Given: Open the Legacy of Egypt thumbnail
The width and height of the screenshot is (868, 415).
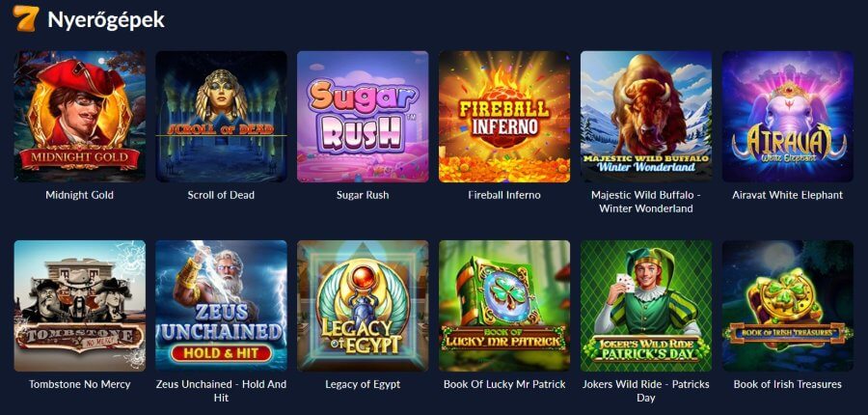Looking at the screenshot, I should coord(363,306).
